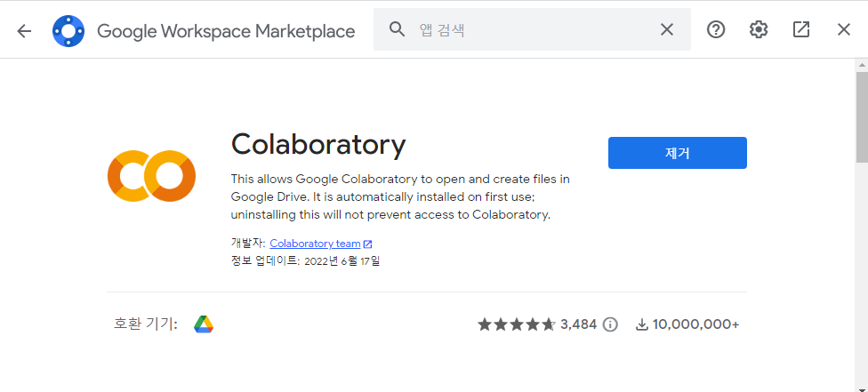Click the 정보 업데이트 date text
This screenshot has width=868, height=392.
305,260
